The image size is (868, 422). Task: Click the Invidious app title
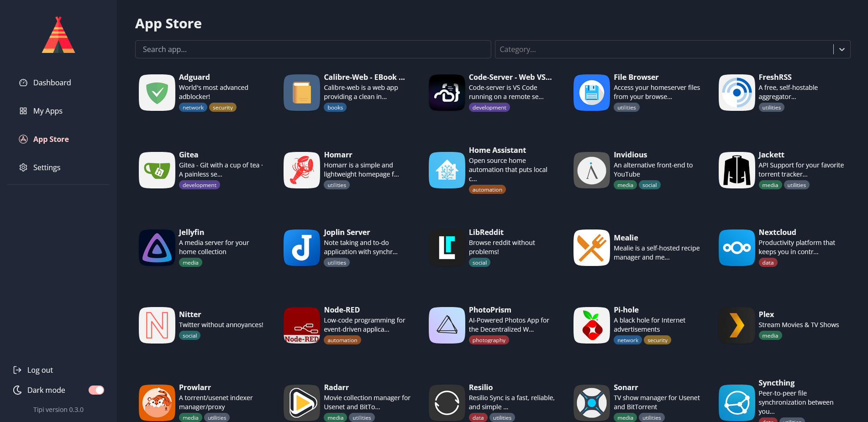(630, 155)
